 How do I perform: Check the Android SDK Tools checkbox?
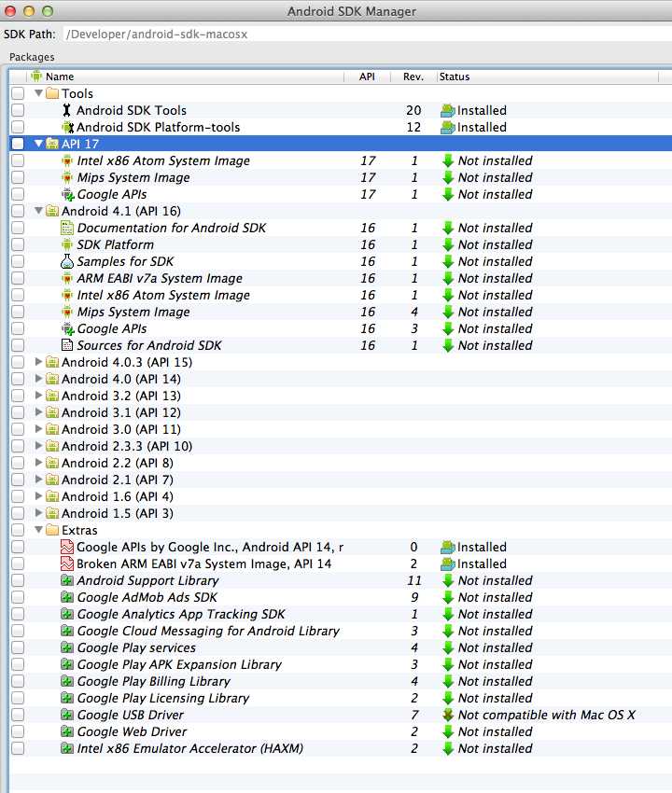click(18, 110)
